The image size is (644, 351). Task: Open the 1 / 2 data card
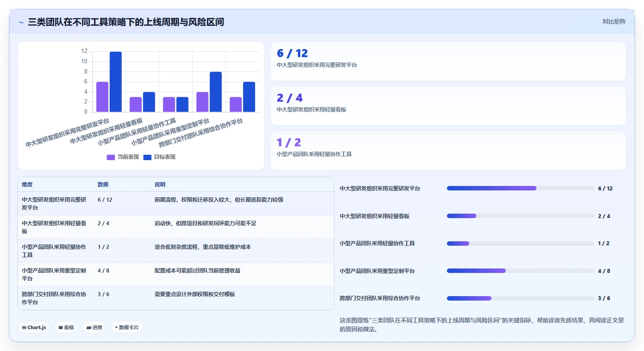tap(448, 150)
